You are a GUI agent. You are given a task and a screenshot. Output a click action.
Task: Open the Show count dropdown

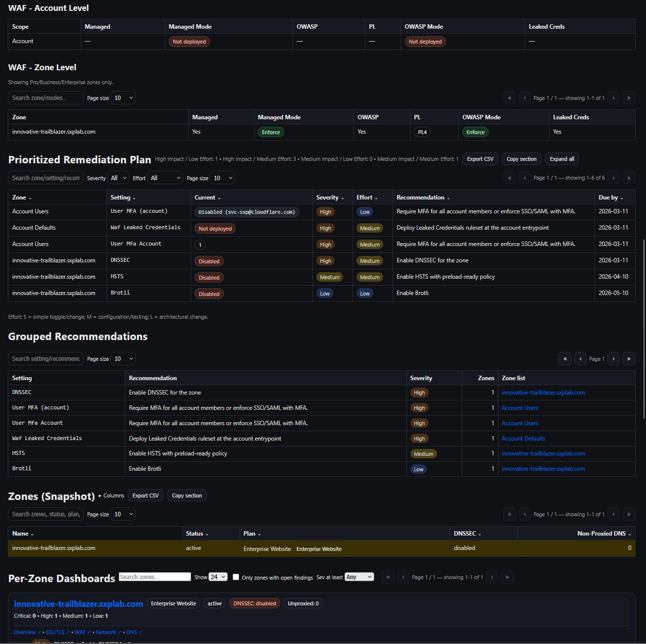click(218, 577)
